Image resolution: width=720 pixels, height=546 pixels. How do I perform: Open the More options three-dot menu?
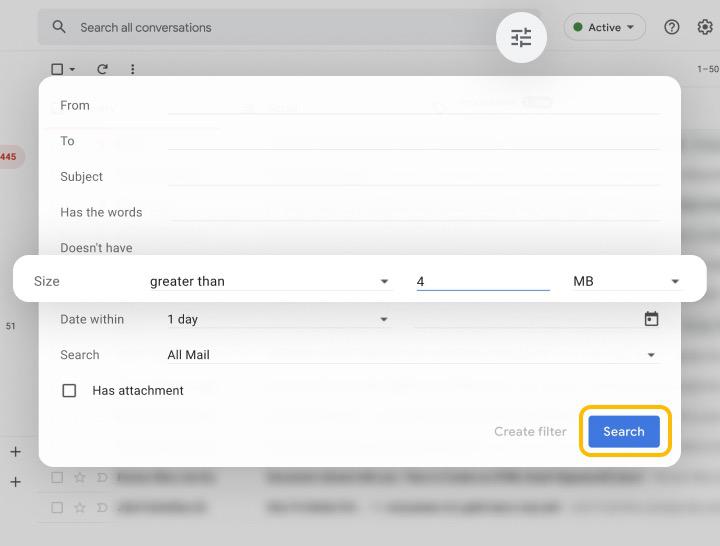click(x=132, y=69)
